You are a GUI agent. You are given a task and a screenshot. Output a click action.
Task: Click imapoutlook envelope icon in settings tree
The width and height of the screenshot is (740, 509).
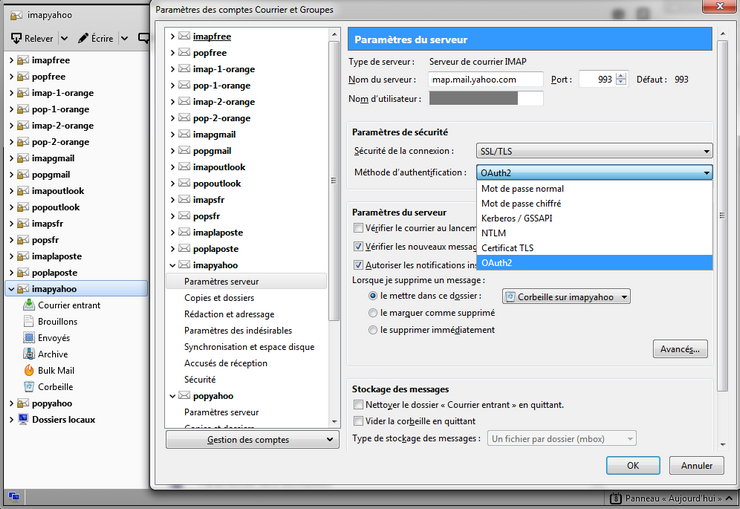click(x=184, y=167)
